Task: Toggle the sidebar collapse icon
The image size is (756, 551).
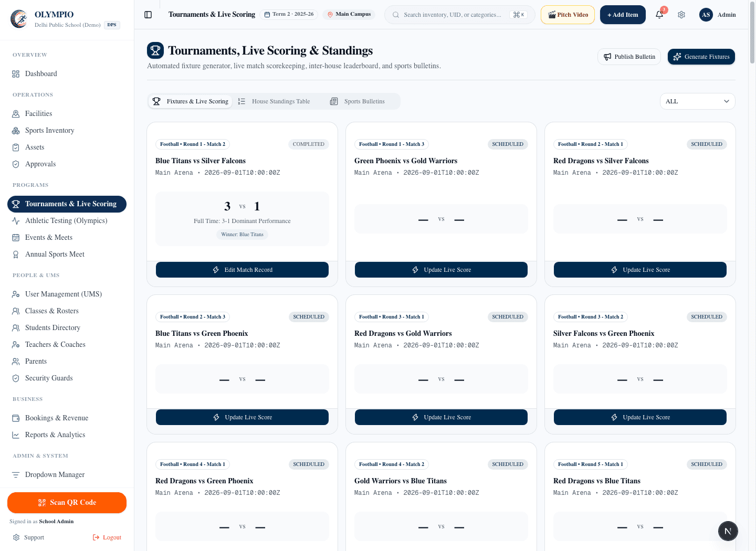Action: [148, 15]
